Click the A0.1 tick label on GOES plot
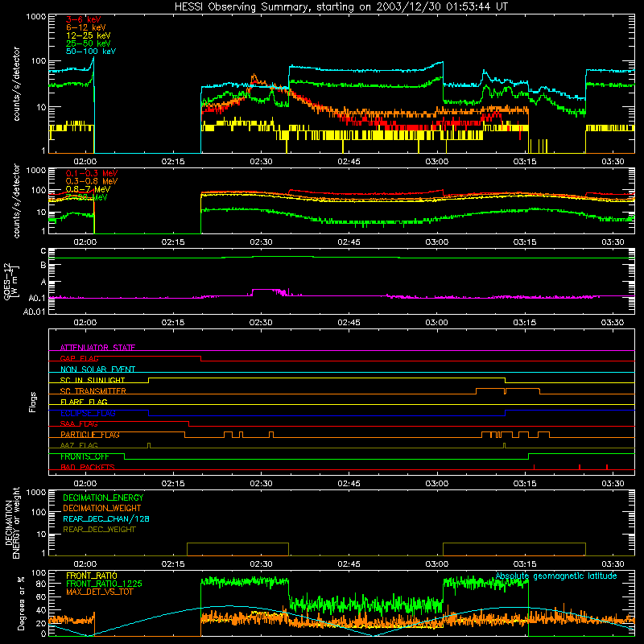The width and height of the screenshot is (644, 644). point(37,298)
